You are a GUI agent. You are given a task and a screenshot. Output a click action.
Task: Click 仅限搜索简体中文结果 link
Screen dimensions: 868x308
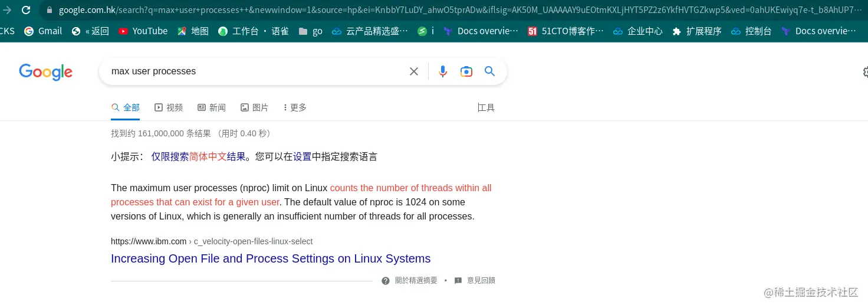tap(198, 157)
